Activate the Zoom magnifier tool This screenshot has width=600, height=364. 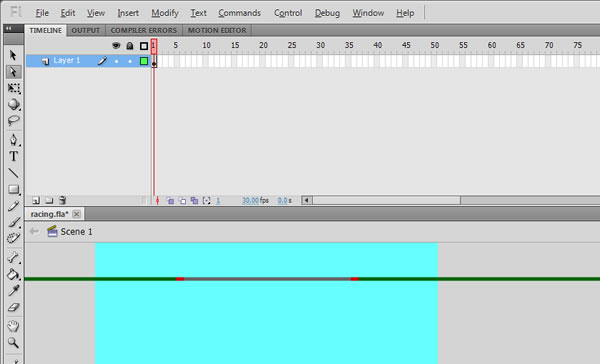coord(13,343)
